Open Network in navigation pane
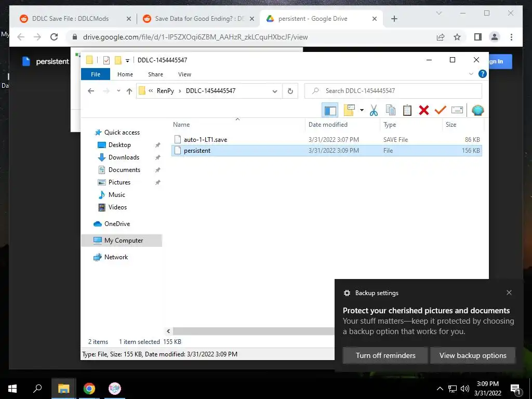532x399 pixels. tap(116, 257)
